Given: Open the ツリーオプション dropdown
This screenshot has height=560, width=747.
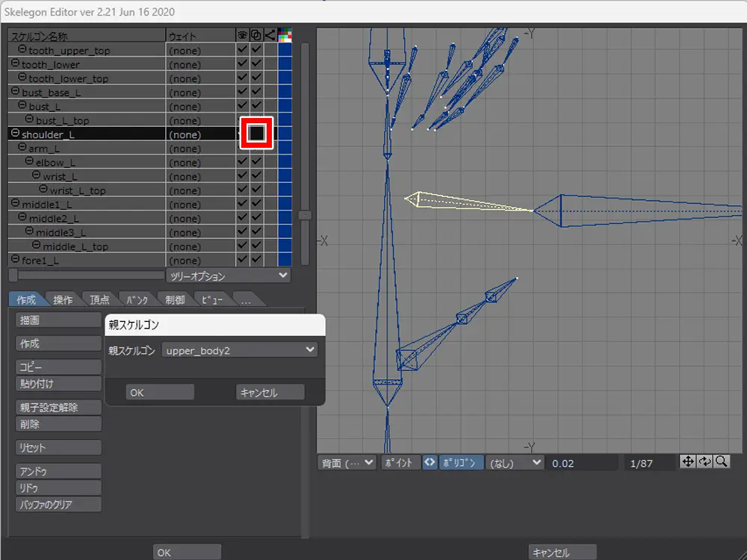Looking at the screenshot, I should [x=228, y=276].
